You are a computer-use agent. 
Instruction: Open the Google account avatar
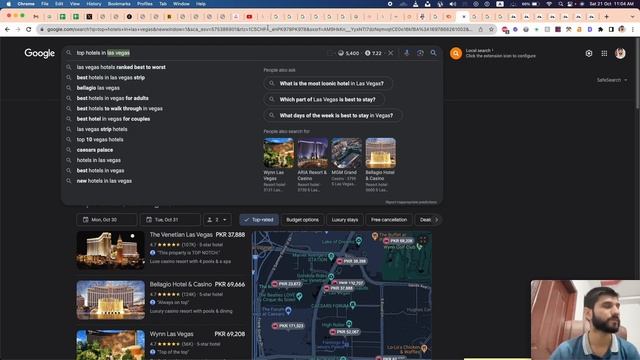click(620, 53)
